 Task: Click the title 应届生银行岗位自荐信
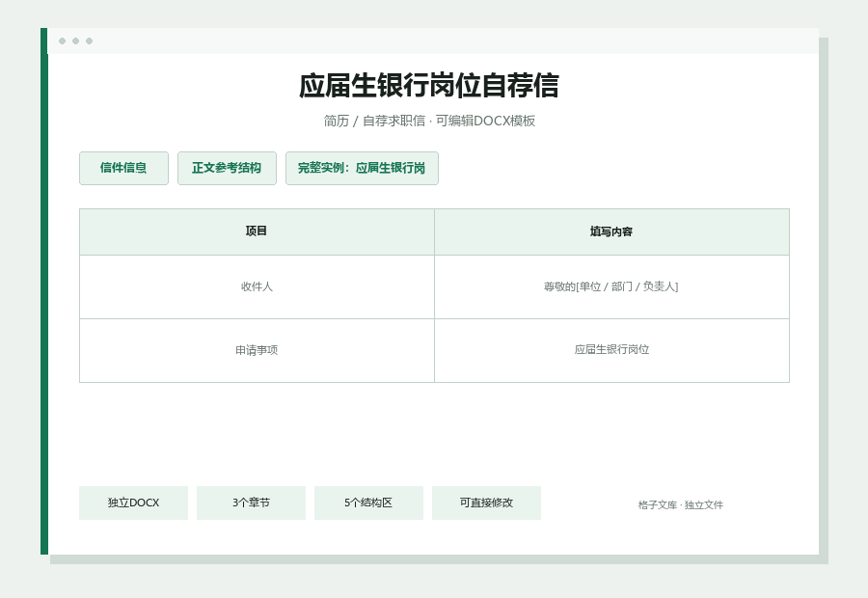429,86
